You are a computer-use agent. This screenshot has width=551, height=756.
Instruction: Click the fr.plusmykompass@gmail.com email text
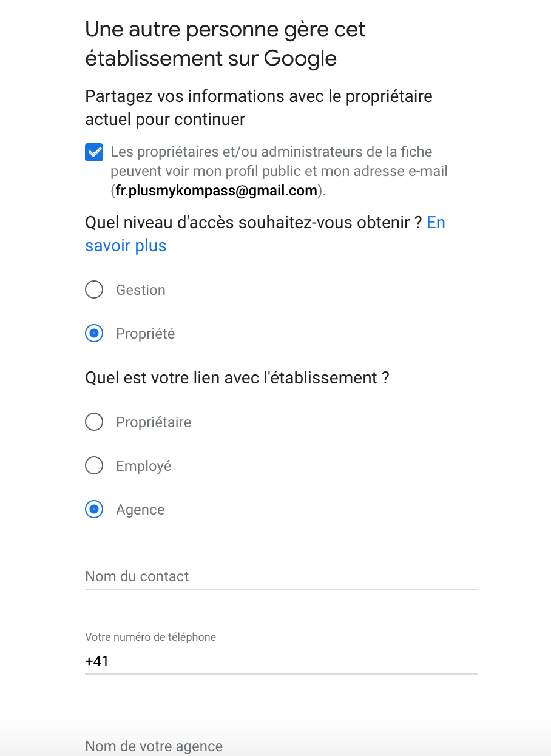217,191
